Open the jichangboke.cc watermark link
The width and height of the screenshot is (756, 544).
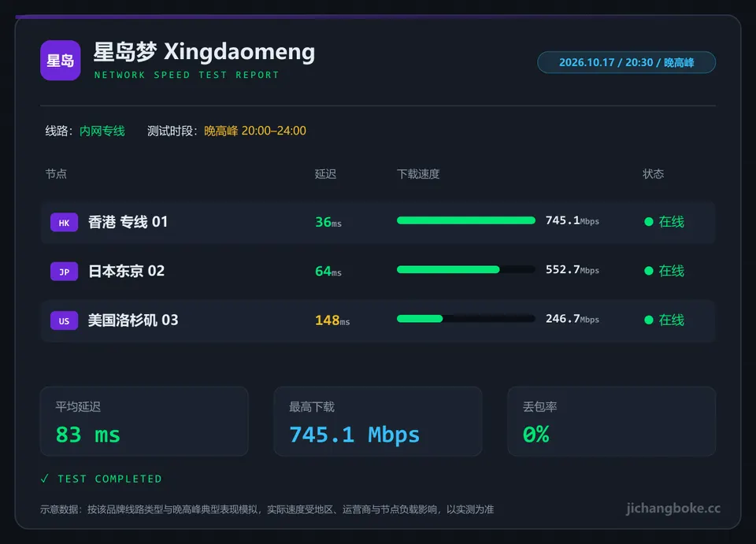click(673, 509)
